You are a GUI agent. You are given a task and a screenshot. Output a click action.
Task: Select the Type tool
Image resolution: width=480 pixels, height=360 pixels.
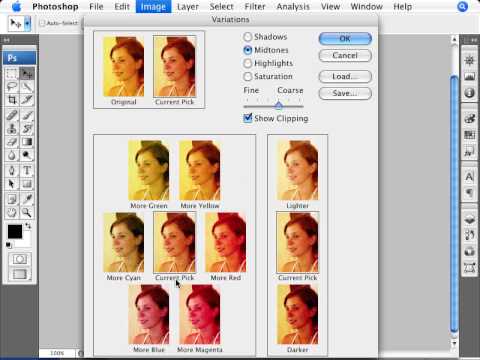click(27, 171)
